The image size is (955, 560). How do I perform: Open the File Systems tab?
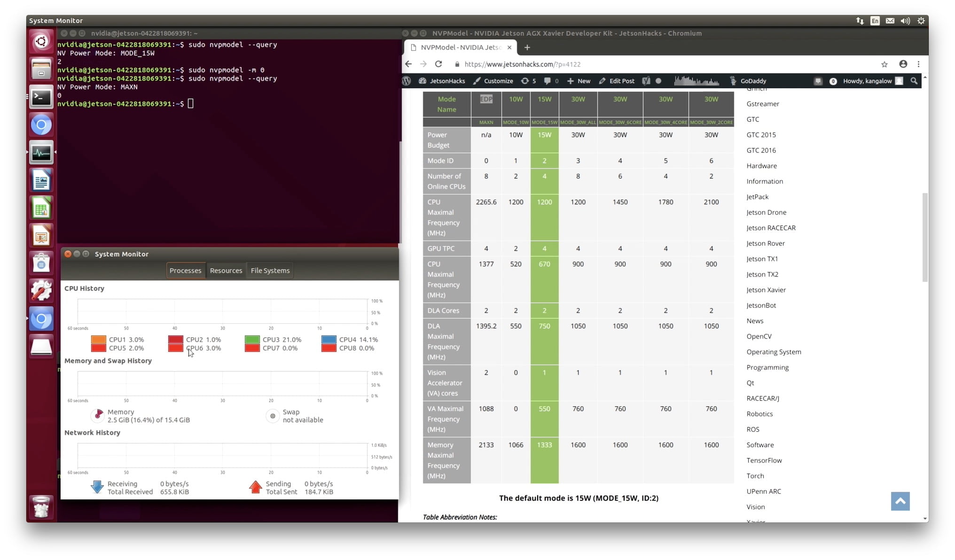pos(270,271)
